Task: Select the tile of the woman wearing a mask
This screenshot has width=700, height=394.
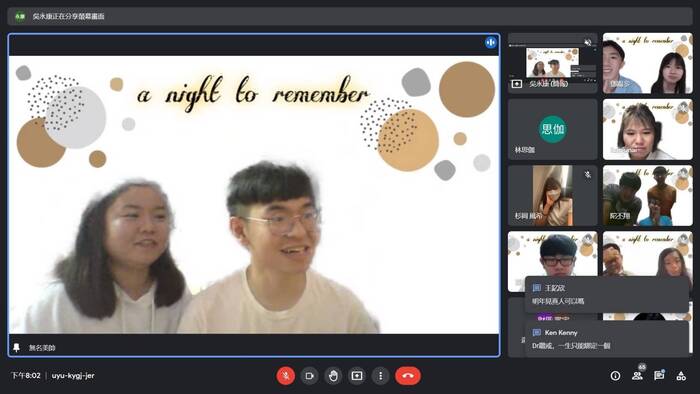Action: coord(552,195)
